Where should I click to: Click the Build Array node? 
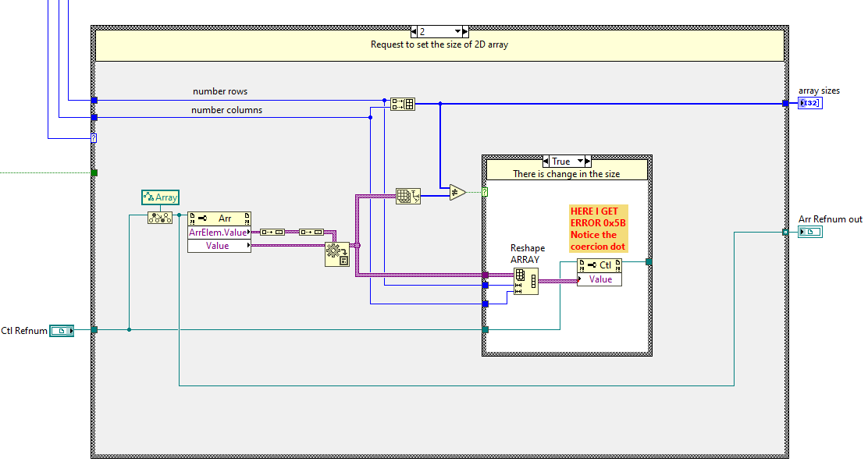point(403,104)
